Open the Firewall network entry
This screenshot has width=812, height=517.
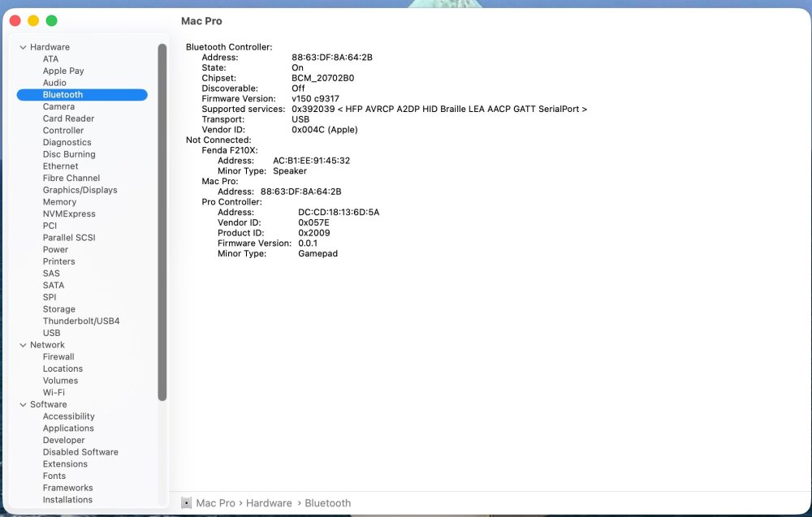tap(58, 356)
